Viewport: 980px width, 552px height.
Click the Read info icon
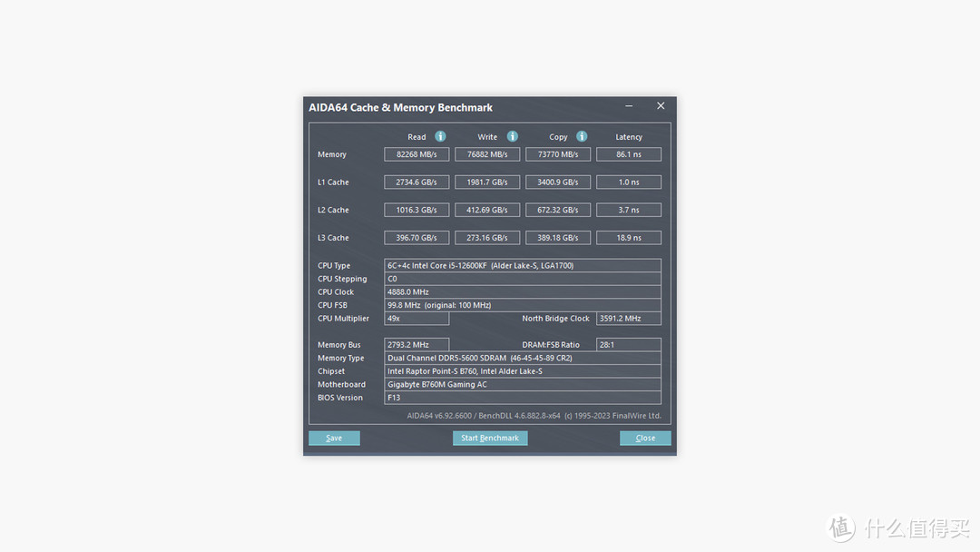[441, 136]
